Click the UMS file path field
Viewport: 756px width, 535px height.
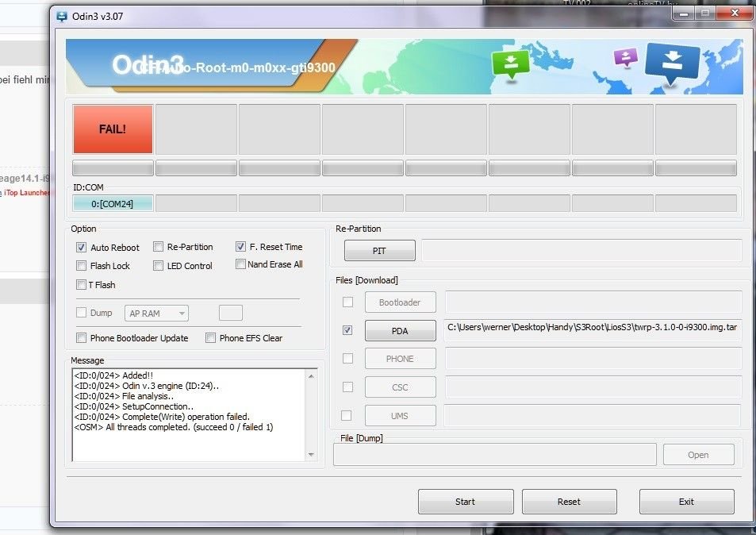[x=593, y=415]
